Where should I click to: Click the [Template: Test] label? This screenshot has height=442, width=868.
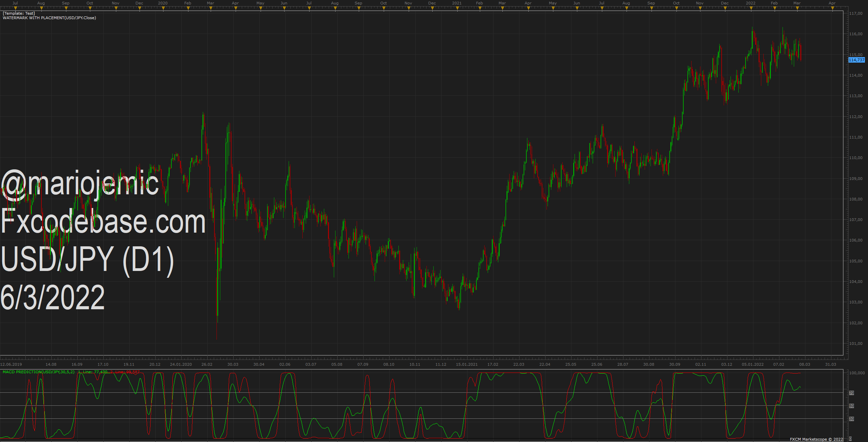pos(19,13)
